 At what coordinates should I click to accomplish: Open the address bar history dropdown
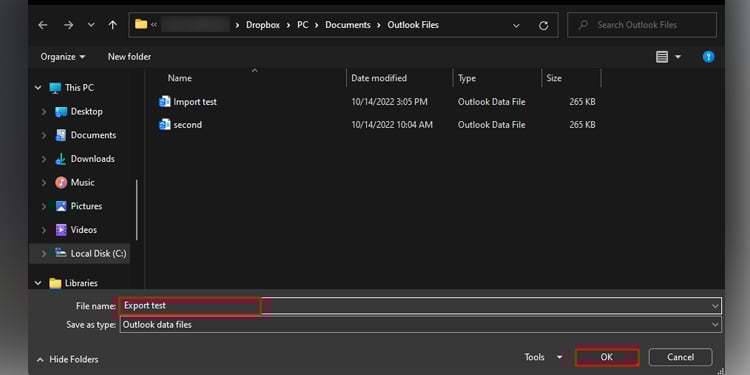click(516, 25)
